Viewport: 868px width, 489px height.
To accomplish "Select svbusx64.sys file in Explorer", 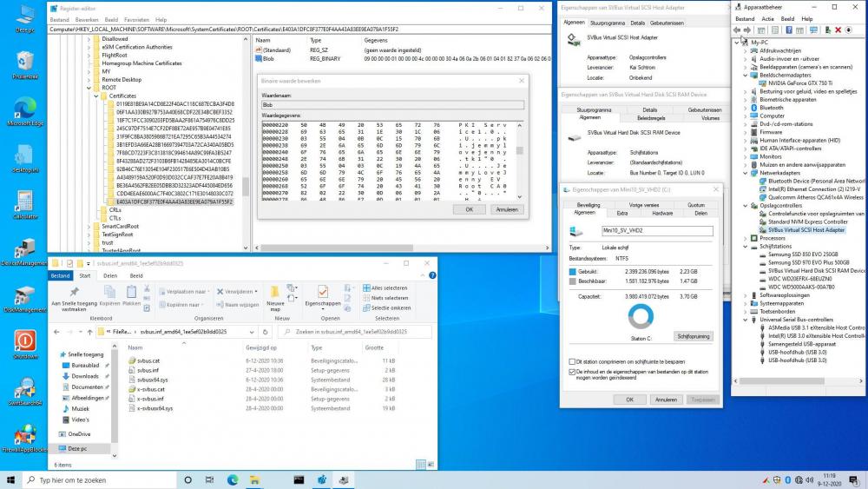I will (152, 380).
